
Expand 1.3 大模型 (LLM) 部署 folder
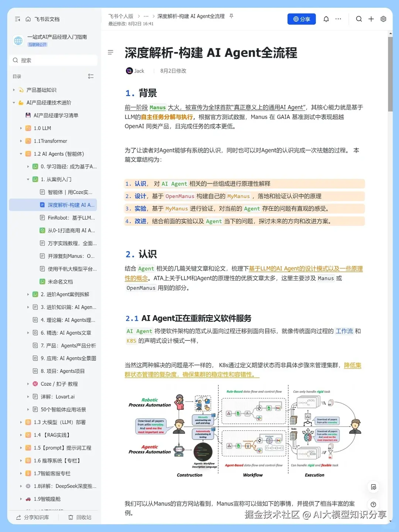[x=21, y=422]
